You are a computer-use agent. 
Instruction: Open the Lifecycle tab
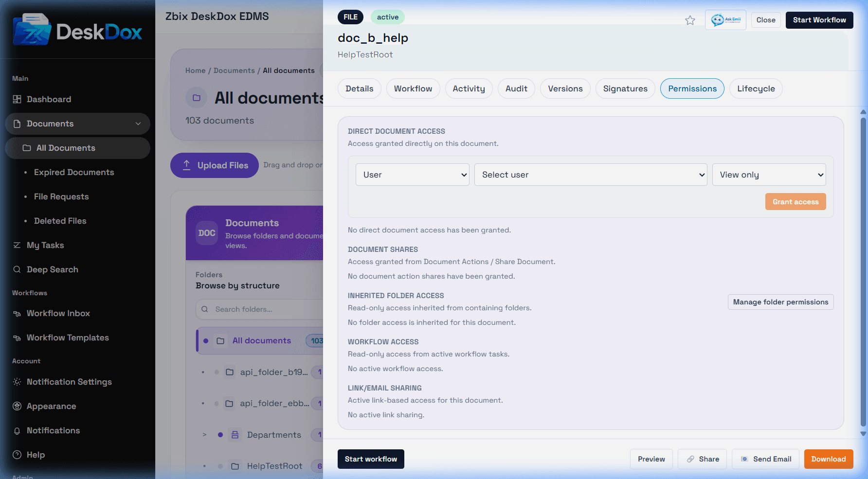tap(756, 89)
